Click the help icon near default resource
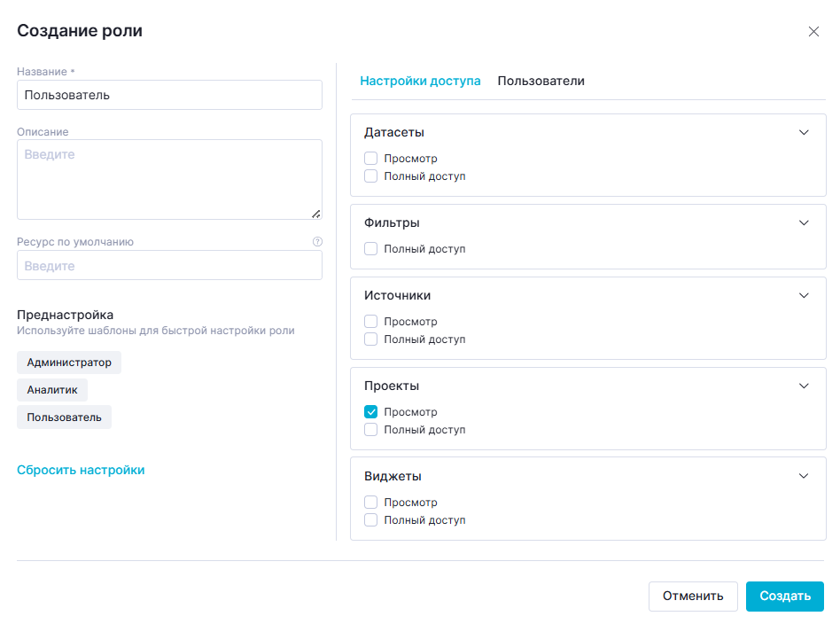This screenshot has height=624, width=840. (x=317, y=241)
